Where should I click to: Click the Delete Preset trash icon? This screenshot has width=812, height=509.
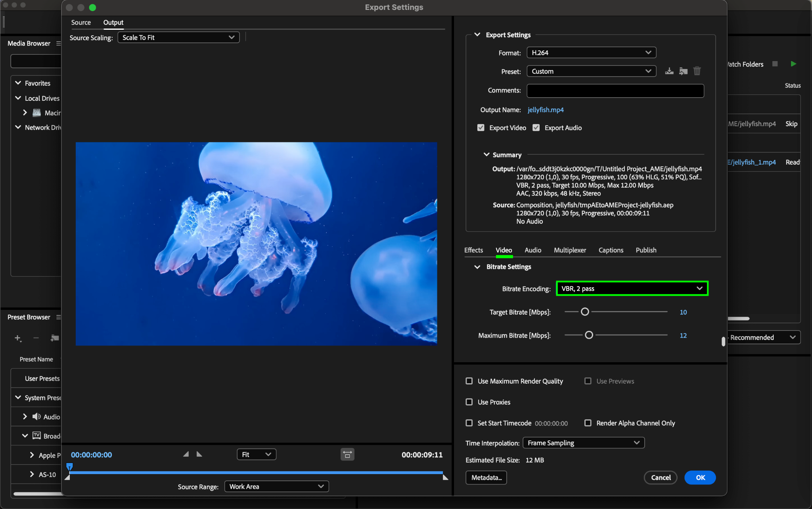pyautogui.click(x=697, y=71)
